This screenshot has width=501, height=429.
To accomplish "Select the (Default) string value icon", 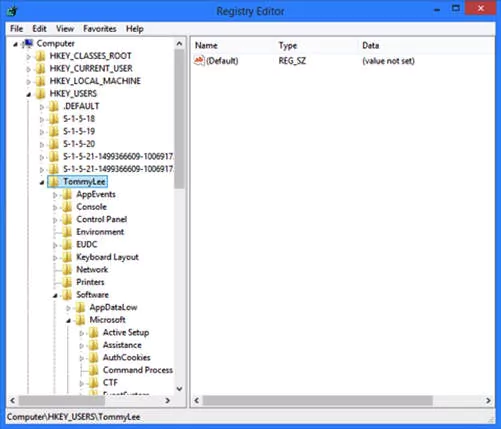I will pos(199,61).
